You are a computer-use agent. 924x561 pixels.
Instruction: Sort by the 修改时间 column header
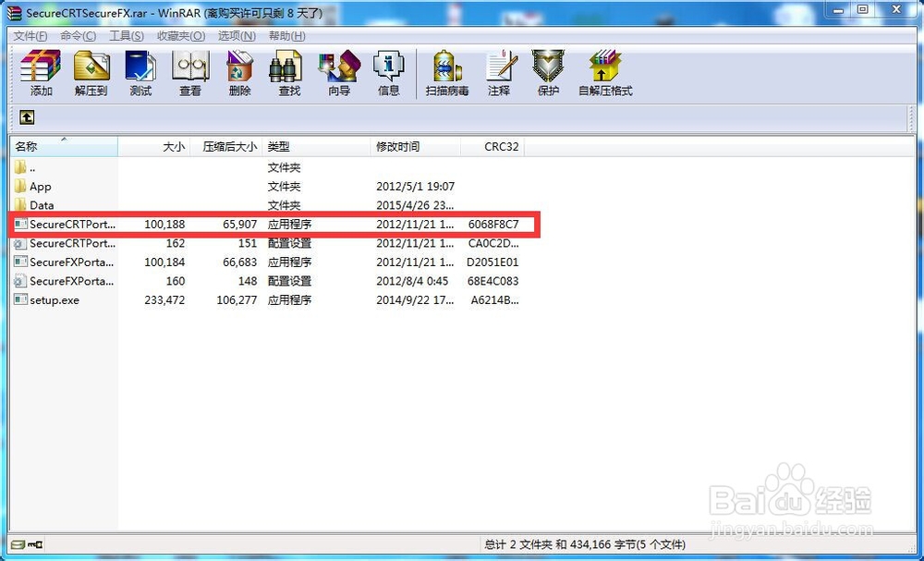[x=416, y=147]
